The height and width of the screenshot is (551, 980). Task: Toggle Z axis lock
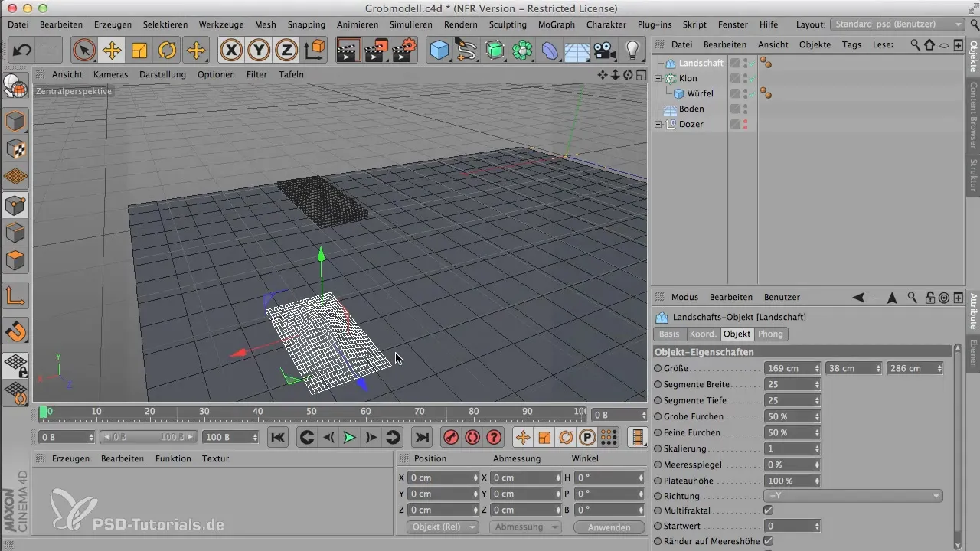[x=286, y=51]
